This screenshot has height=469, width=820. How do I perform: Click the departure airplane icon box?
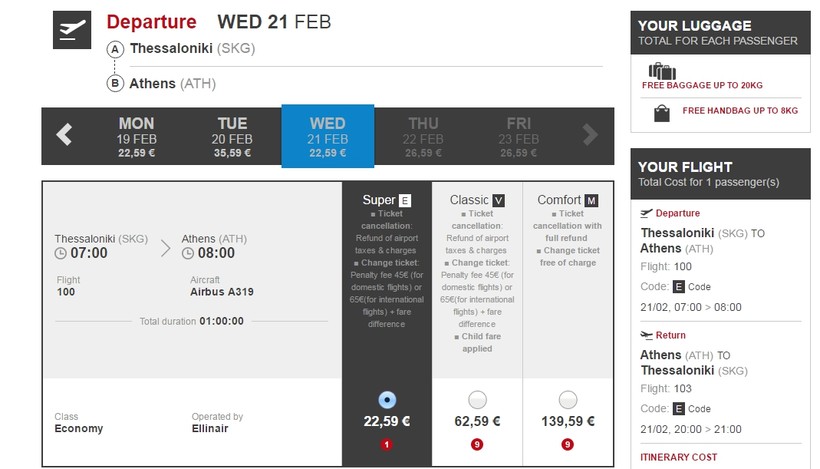[72, 30]
